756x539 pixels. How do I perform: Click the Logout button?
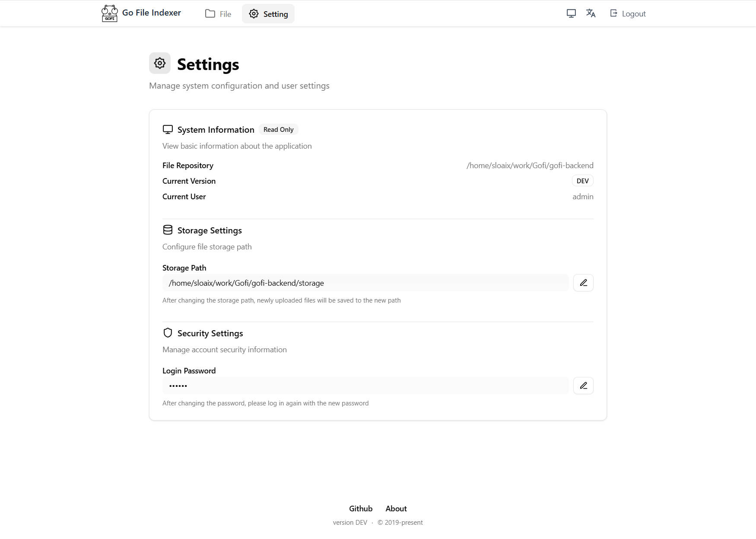tap(628, 13)
